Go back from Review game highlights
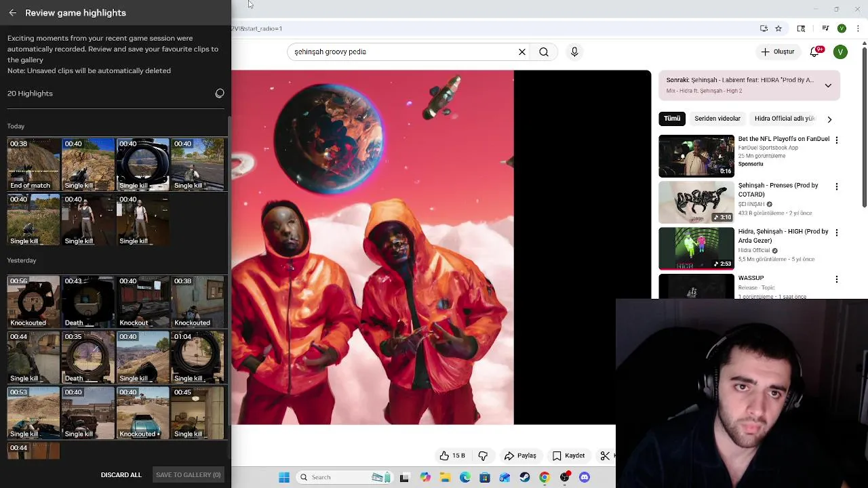Viewport: 868px width, 488px height. pyautogui.click(x=12, y=13)
